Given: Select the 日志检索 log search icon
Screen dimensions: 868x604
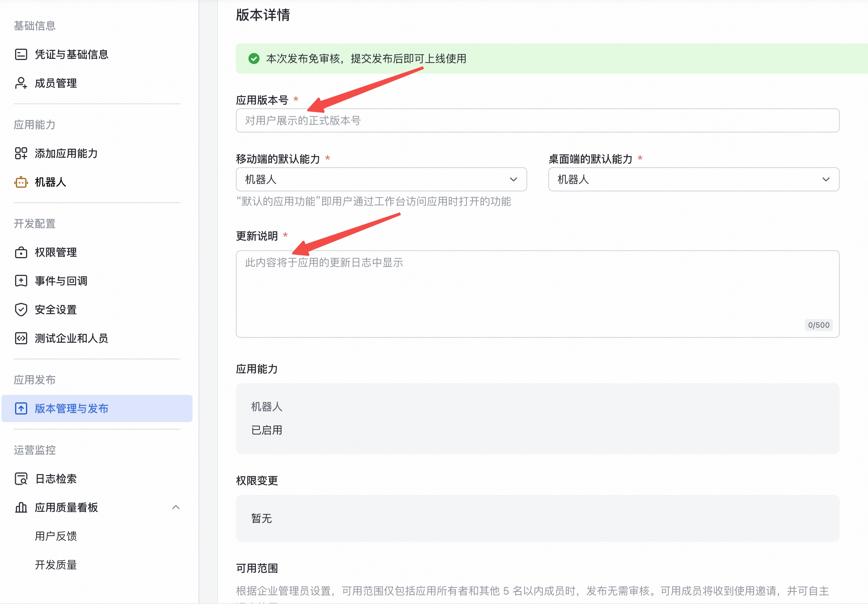Looking at the screenshot, I should 21,479.
